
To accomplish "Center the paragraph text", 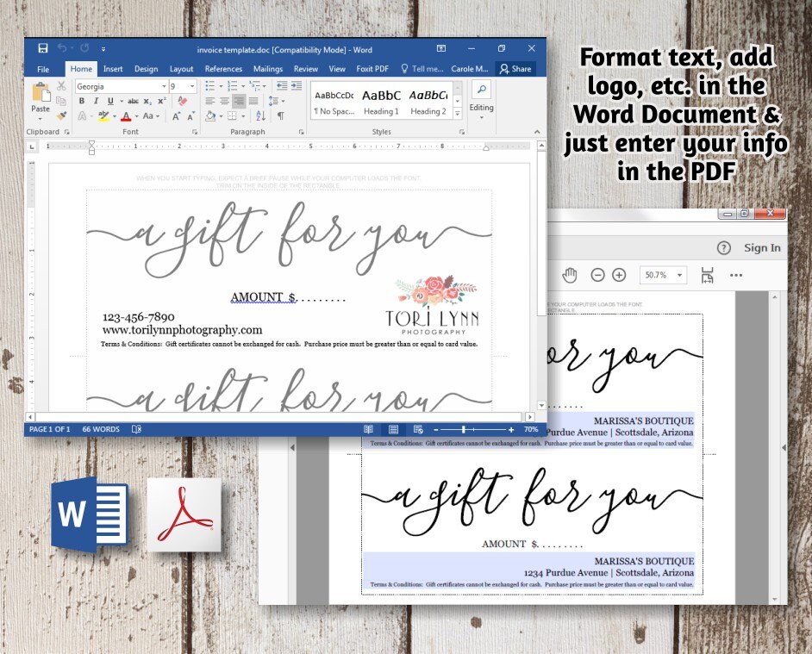I will [x=224, y=102].
